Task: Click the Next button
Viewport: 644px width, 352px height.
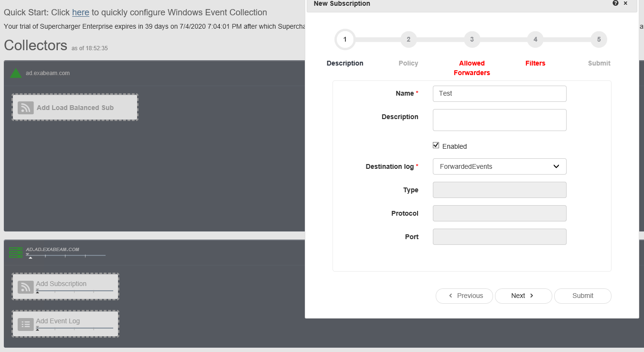Action: pos(523,296)
